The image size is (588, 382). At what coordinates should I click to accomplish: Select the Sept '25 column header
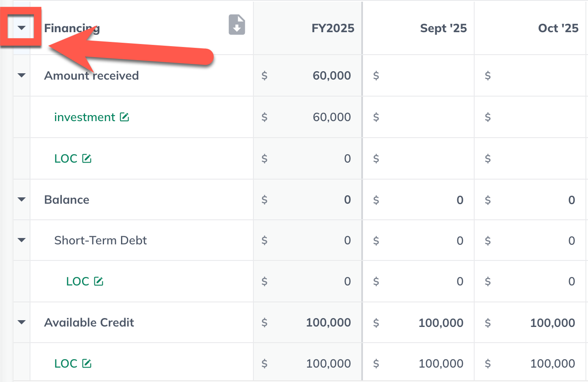coord(443,28)
